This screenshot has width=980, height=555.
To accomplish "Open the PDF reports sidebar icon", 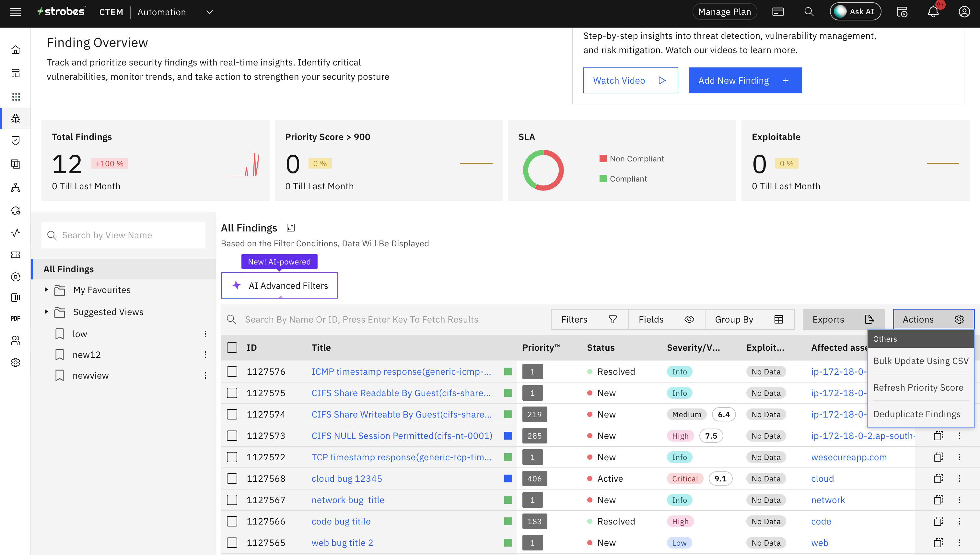I will (x=16, y=318).
